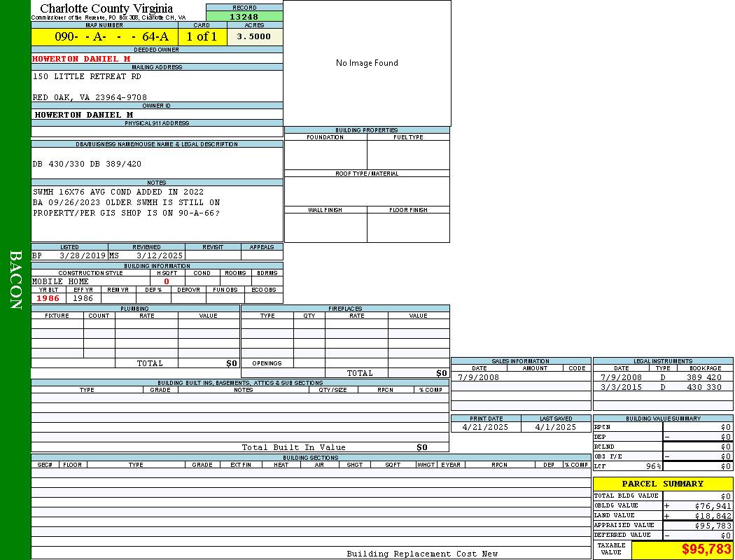Click the 3/3/2015 legal instrument row

[661, 387]
